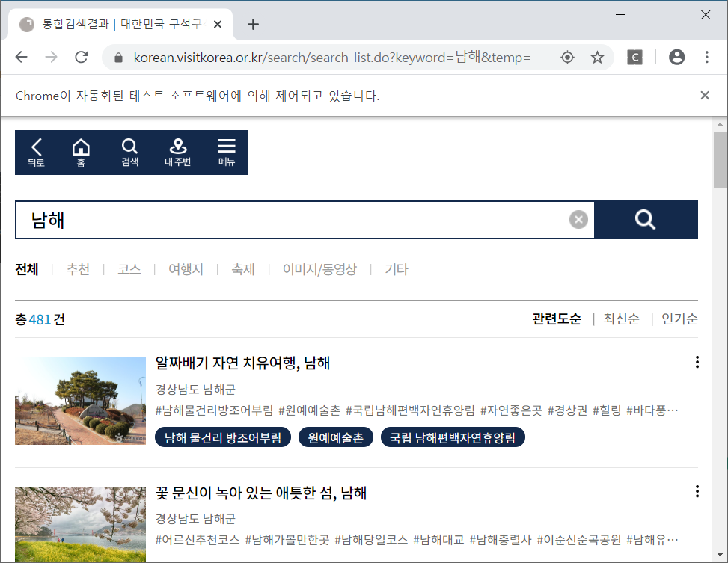Switch to 축제 tab
The image size is (728, 563).
(243, 269)
